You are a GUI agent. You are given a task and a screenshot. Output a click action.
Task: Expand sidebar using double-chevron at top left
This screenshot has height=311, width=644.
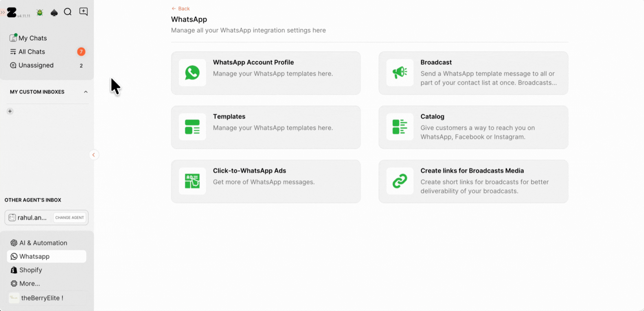pyautogui.click(x=3, y=12)
